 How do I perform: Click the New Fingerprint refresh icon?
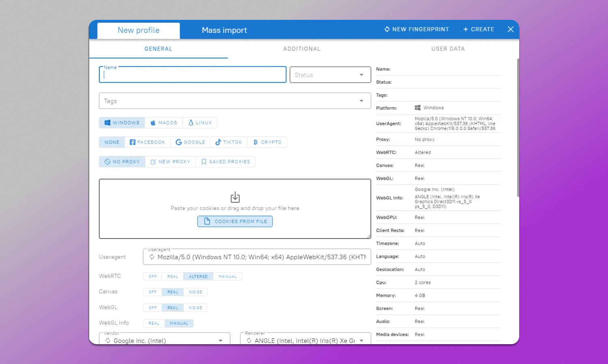pyautogui.click(x=387, y=29)
